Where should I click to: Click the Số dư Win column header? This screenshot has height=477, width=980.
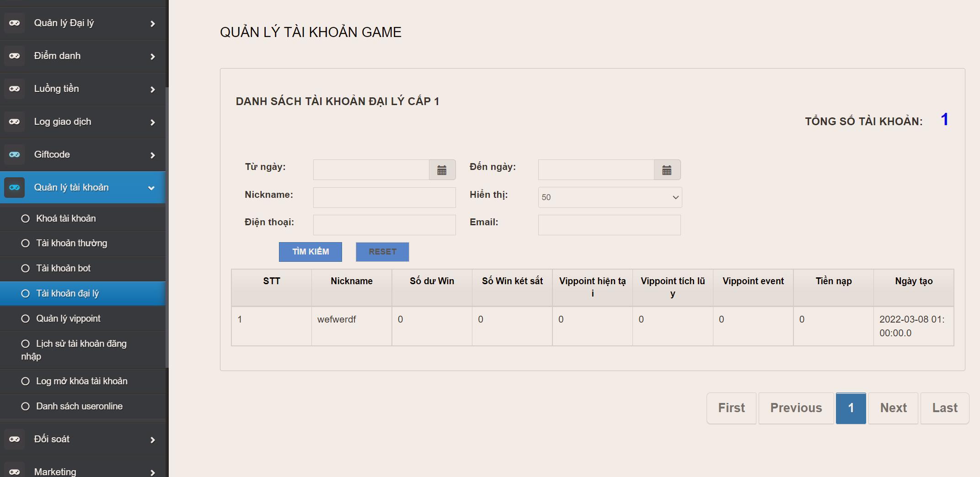click(432, 287)
